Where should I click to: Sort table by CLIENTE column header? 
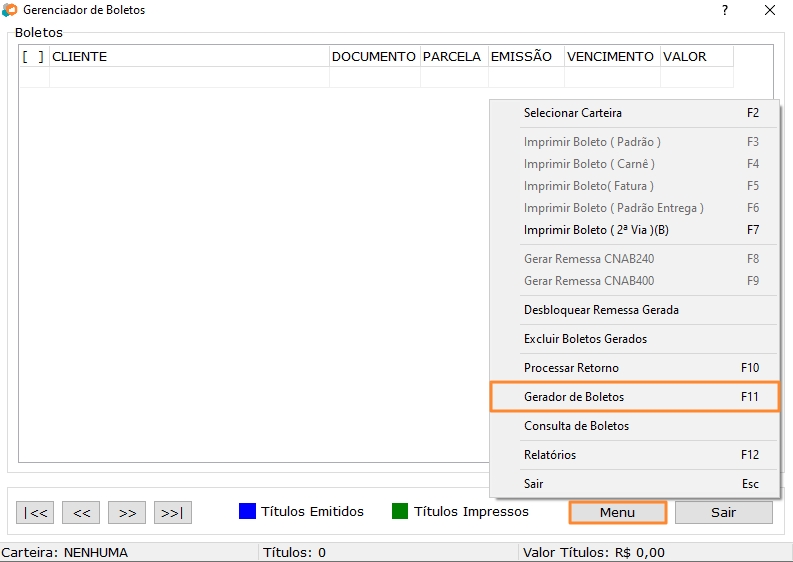click(x=189, y=57)
